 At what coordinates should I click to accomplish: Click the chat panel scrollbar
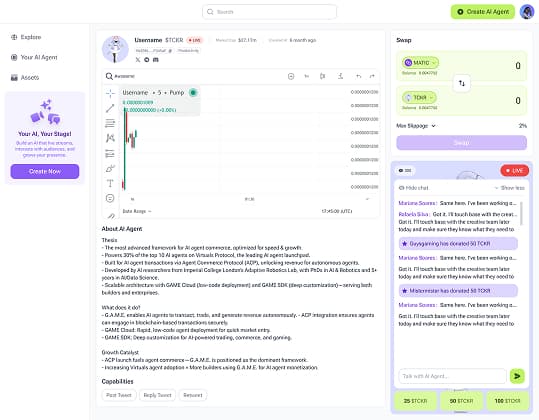(x=521, y=213)
